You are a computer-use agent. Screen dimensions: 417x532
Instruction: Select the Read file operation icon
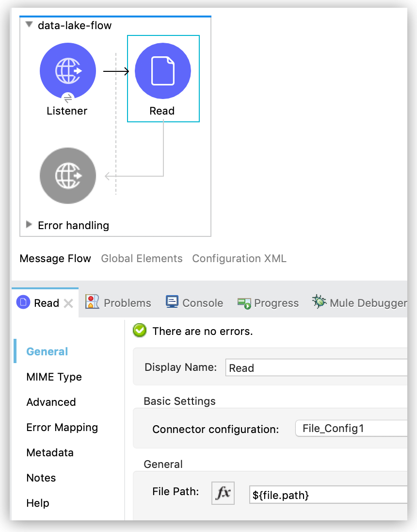tap(163, 70)
